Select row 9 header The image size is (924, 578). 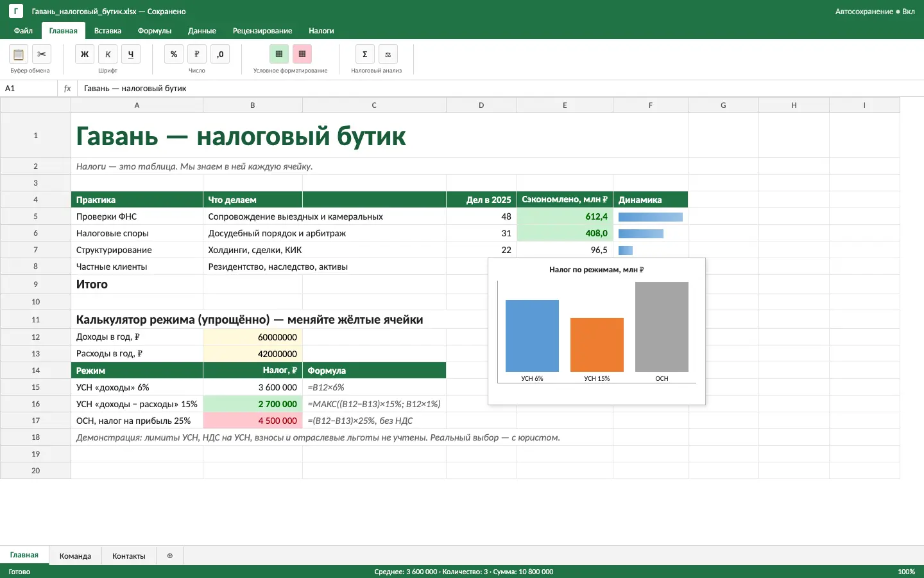pyautogui.click(x=35, y=285)
